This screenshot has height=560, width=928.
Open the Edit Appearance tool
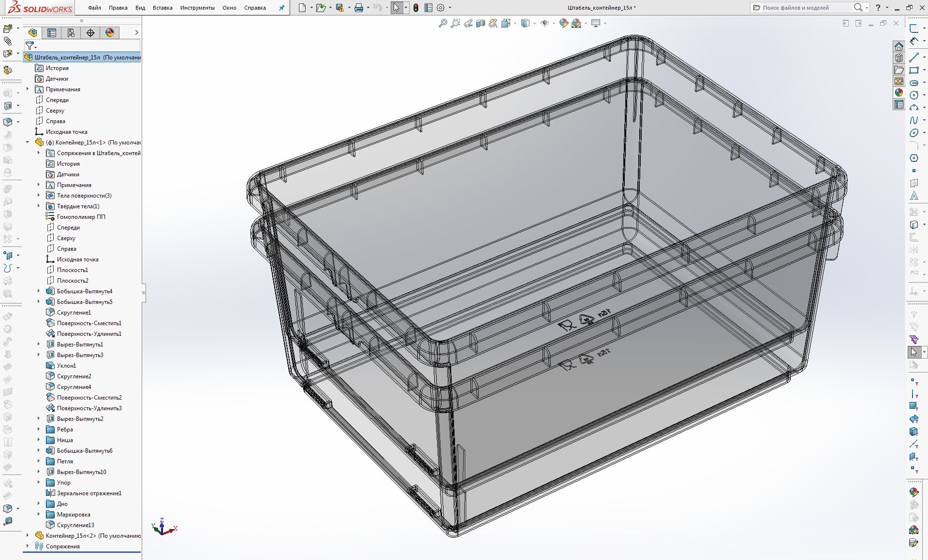(563, 23)
